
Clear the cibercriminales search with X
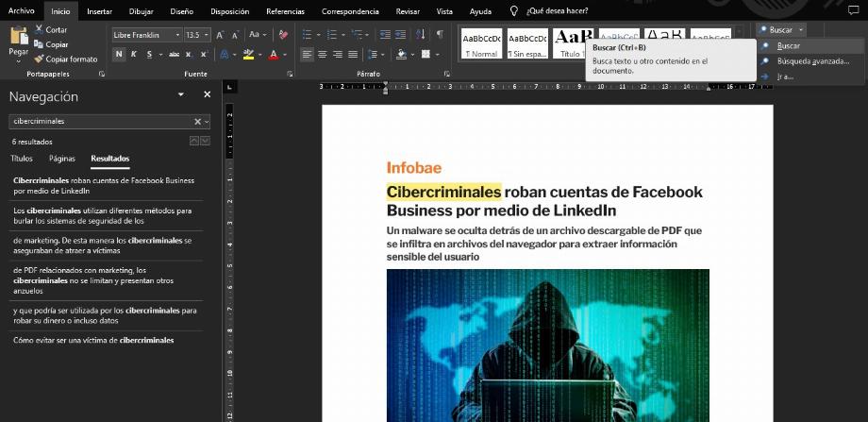tap(197, 121)
